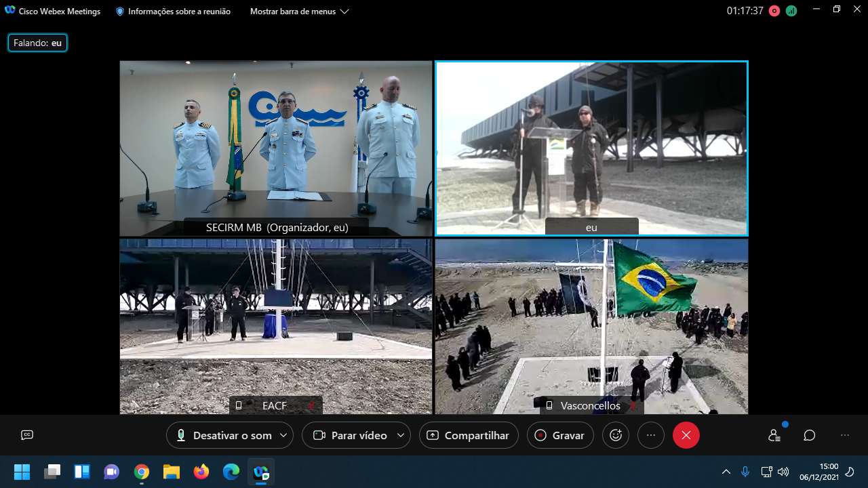Click the red recording indicator icon

[x=774, y=11]
